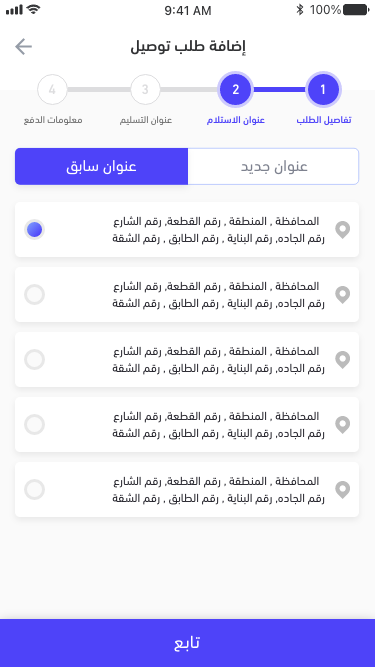Switch to the عنوان جديد tab

point(273,166)
